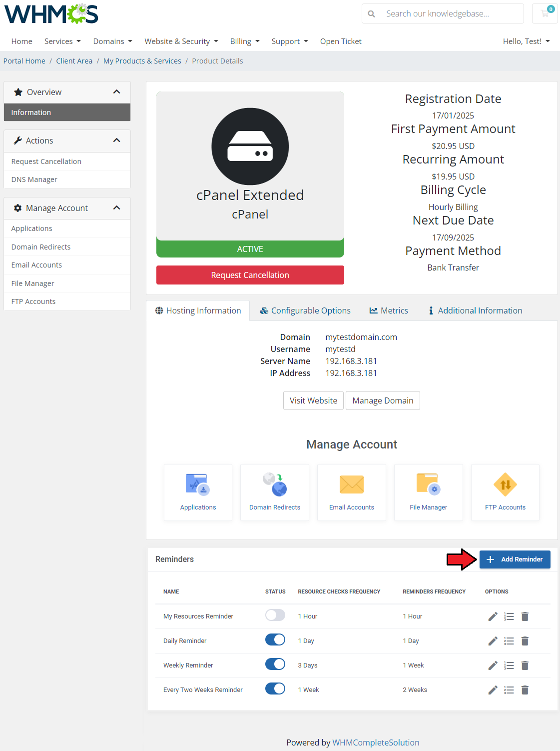560x751 pixels.
Task: Click My Products & Services breadcrumb
Action: 142,61
